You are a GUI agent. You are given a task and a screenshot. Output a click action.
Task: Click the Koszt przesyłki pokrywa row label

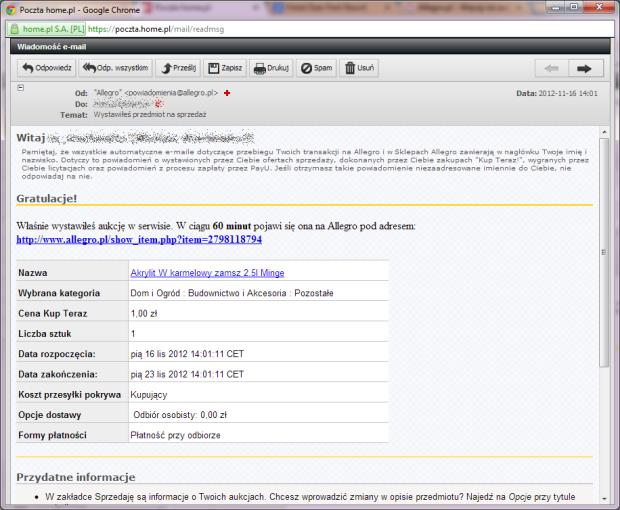(x=70, y=395)
